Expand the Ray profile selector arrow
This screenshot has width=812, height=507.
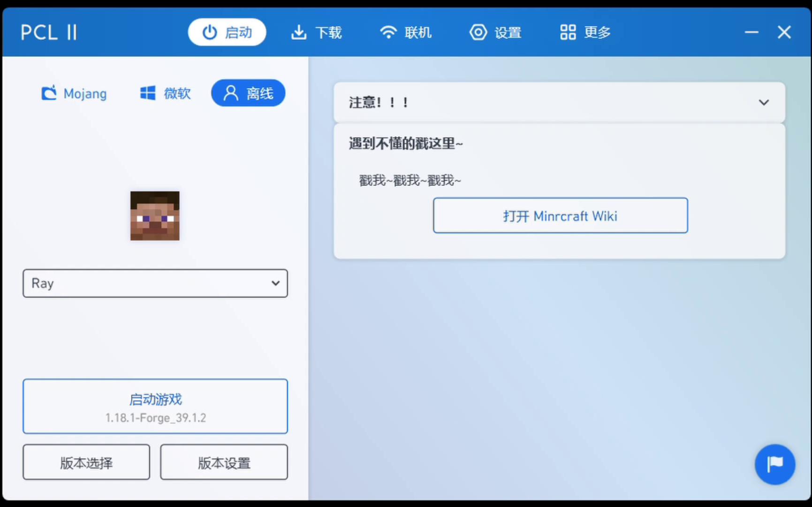(275, 283)
